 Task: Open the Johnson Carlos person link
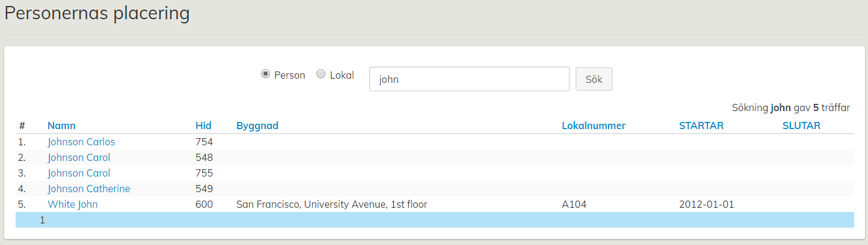81,142
